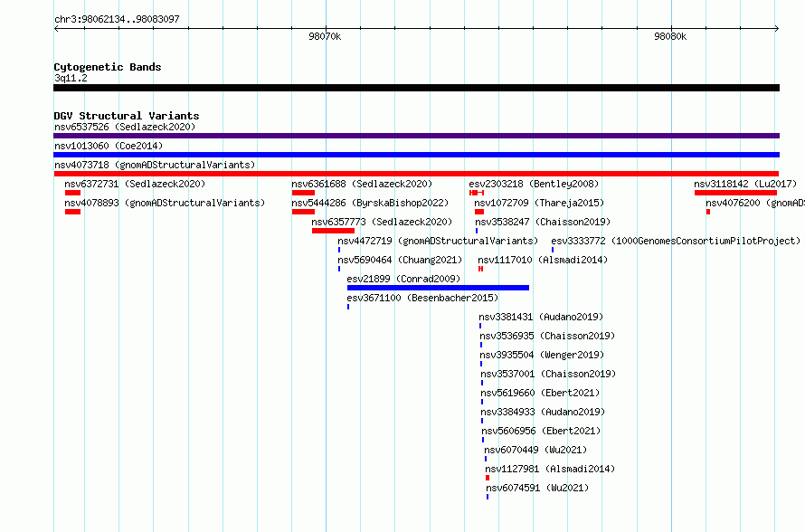Click the 98080k ruler position label
805x532 pixels.
pos(670,36)
